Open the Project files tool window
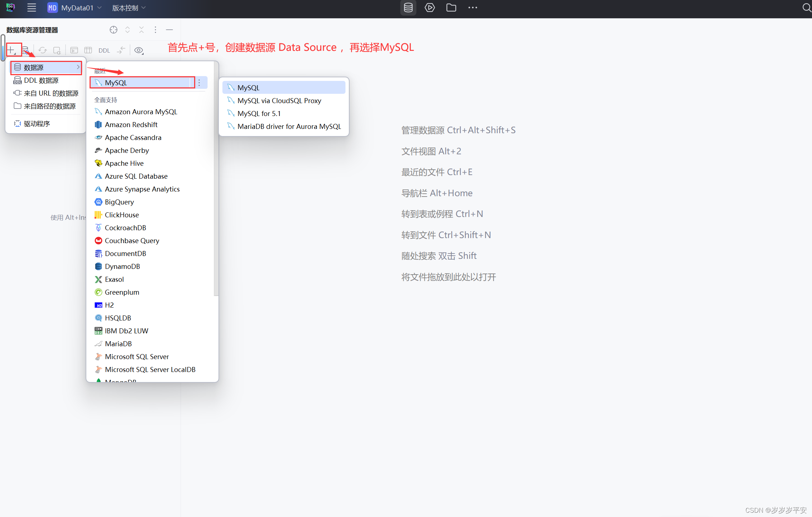The image size is (812, 517). click(451, 8)
